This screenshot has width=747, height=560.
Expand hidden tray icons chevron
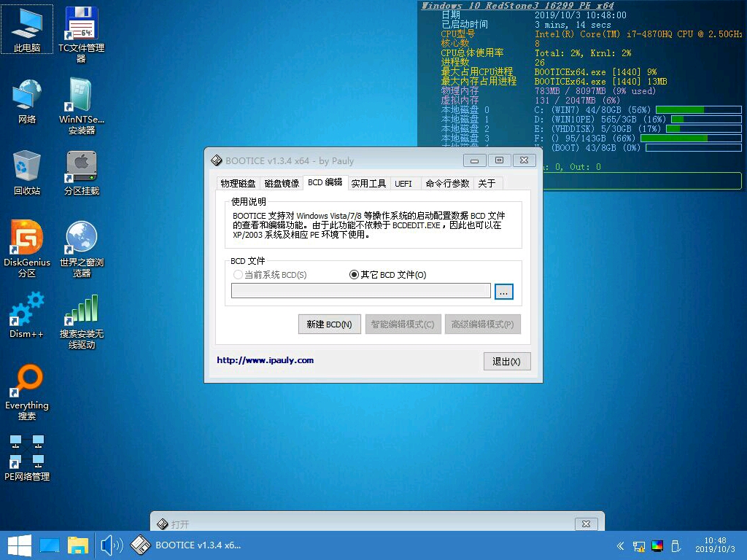coord(620,546)
